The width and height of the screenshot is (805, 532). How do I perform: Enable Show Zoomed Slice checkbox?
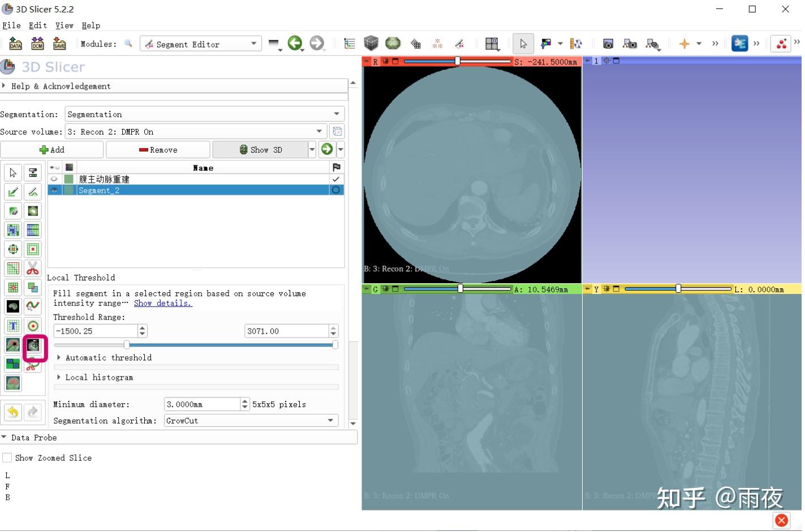(x=7, y=458)
